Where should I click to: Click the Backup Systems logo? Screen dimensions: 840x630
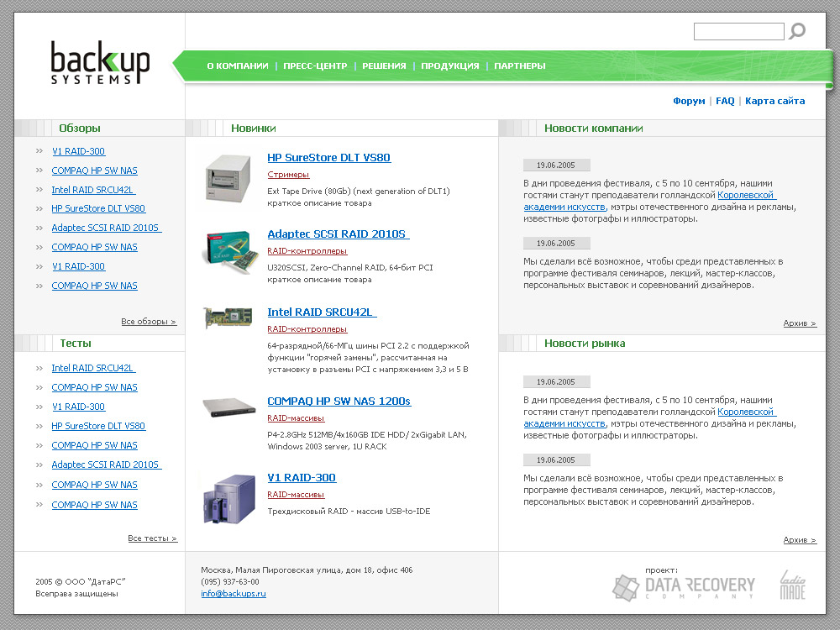101,63
